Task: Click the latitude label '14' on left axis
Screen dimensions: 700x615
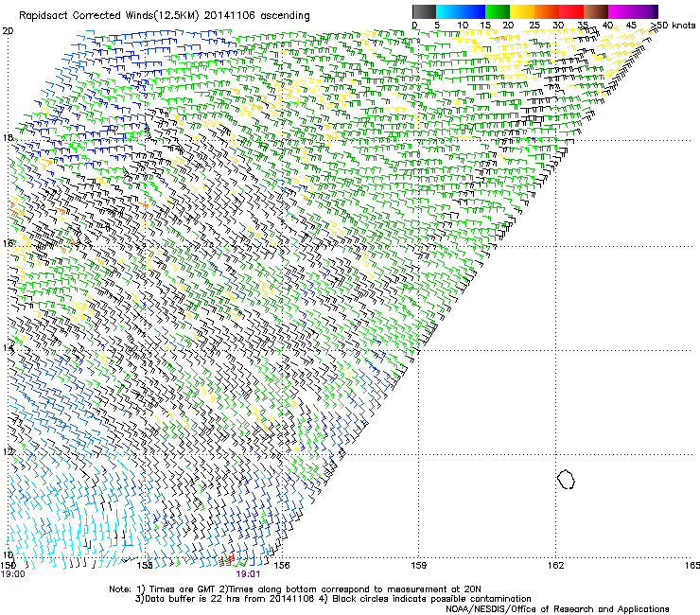Action: (x=8, y=347)
